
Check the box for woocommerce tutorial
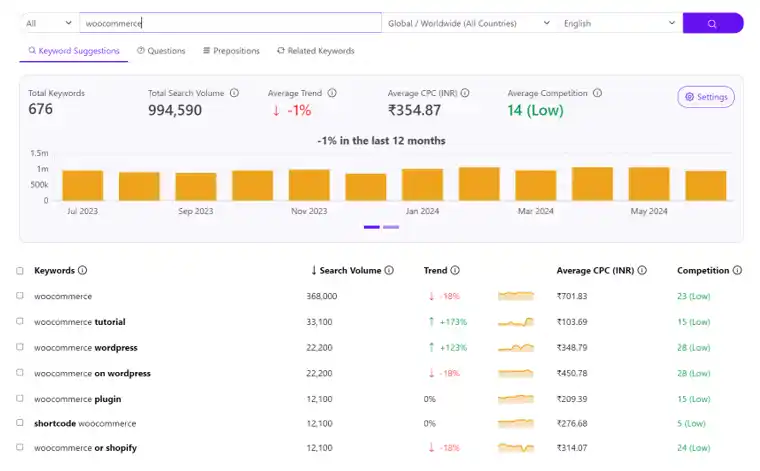(x=20, y=322)
